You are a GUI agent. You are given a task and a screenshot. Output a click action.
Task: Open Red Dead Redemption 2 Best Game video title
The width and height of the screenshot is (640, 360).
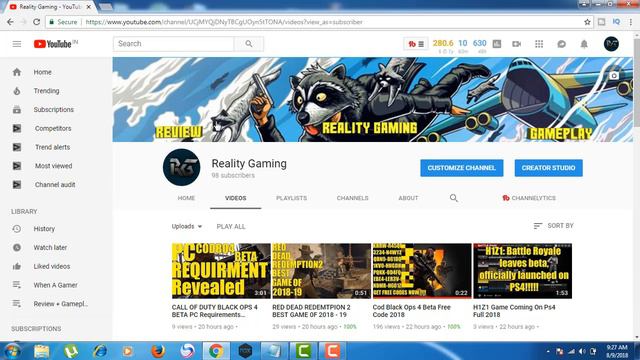click(311, 311)
